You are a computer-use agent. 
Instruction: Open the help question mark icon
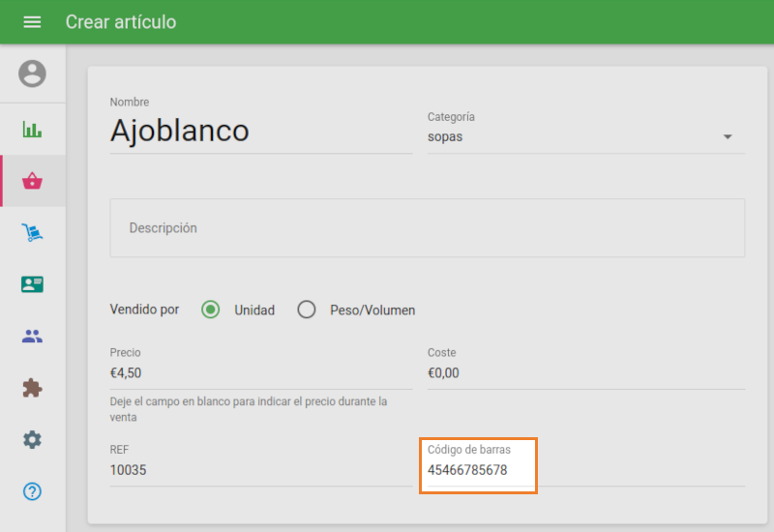coord(32,491)
